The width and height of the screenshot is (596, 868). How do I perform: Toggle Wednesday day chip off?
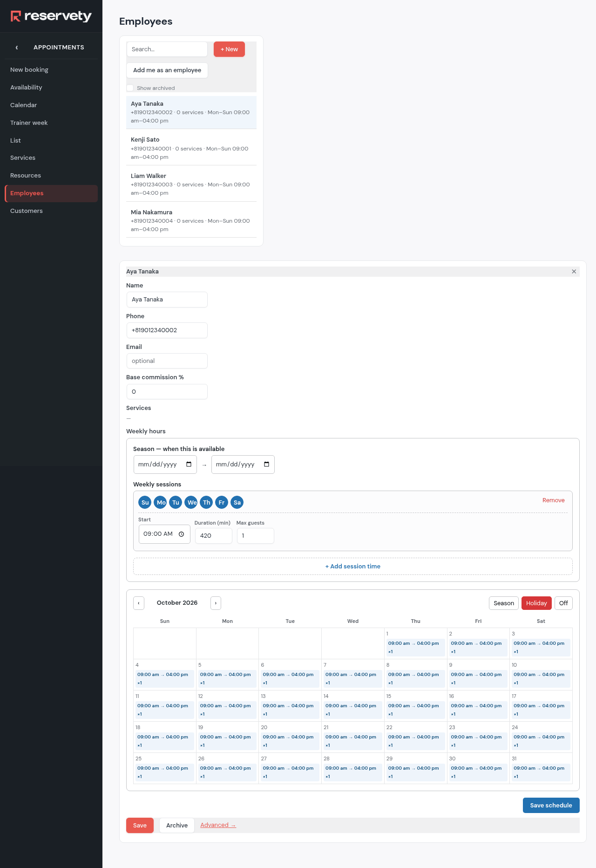pyautogui.click(x=191, y=502)
